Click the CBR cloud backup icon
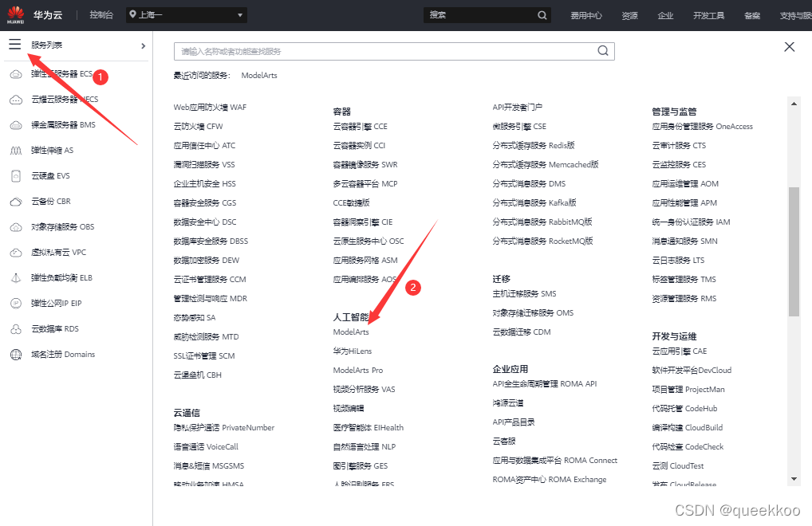This screenshot has width=812, height=526. coord(16,201)
